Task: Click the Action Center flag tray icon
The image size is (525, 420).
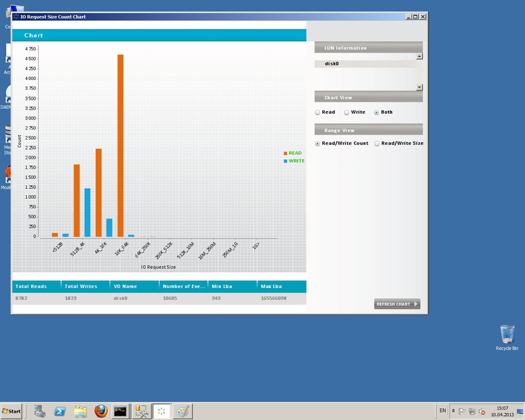Action: 462,411
